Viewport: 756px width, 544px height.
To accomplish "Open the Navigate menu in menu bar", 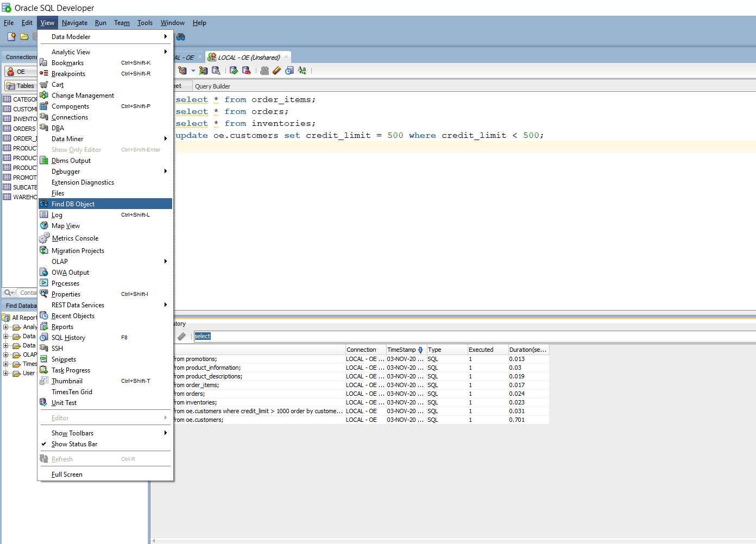I will pos(74,23).
